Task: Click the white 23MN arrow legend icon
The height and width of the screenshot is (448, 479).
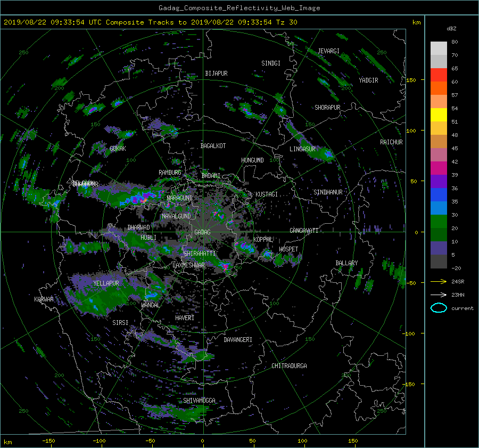Action: click(439, 295)
